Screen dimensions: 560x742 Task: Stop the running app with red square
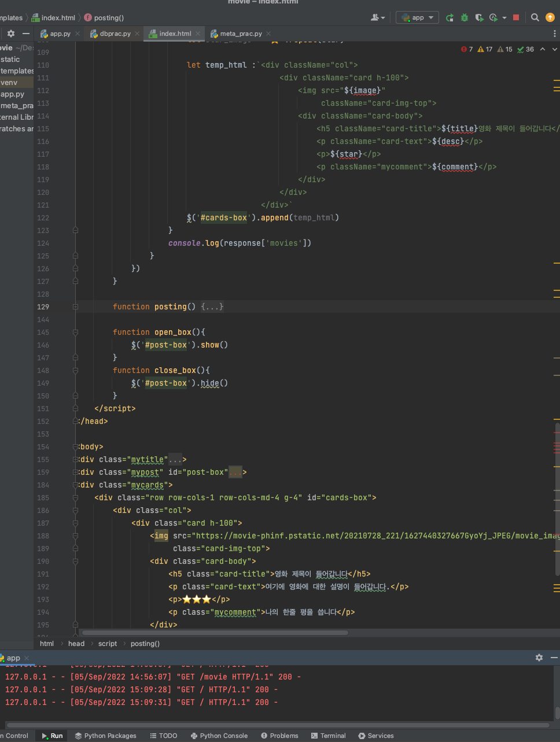(516, 17)
